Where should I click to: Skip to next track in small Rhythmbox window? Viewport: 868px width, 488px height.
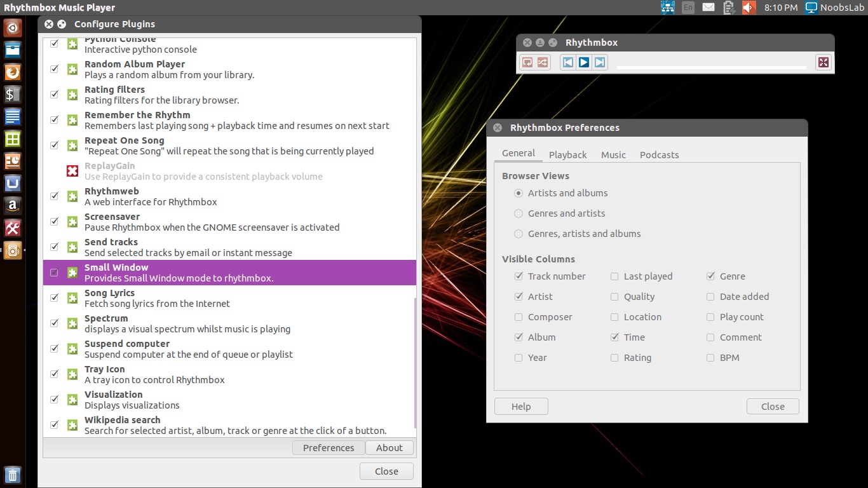(600, 62)
